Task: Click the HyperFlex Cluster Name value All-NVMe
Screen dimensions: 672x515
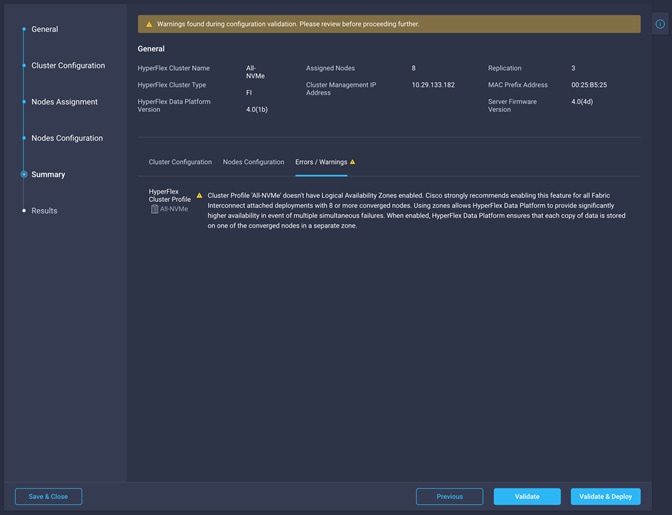Action: [x=255, y=72]
